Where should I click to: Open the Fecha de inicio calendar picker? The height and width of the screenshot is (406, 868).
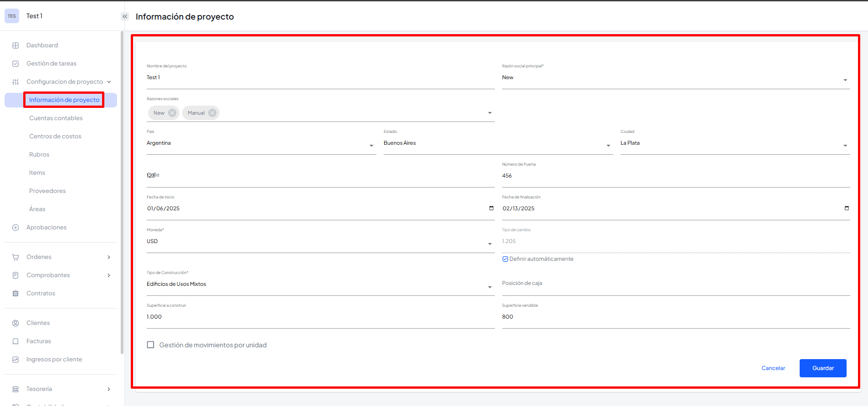(491, 208)
